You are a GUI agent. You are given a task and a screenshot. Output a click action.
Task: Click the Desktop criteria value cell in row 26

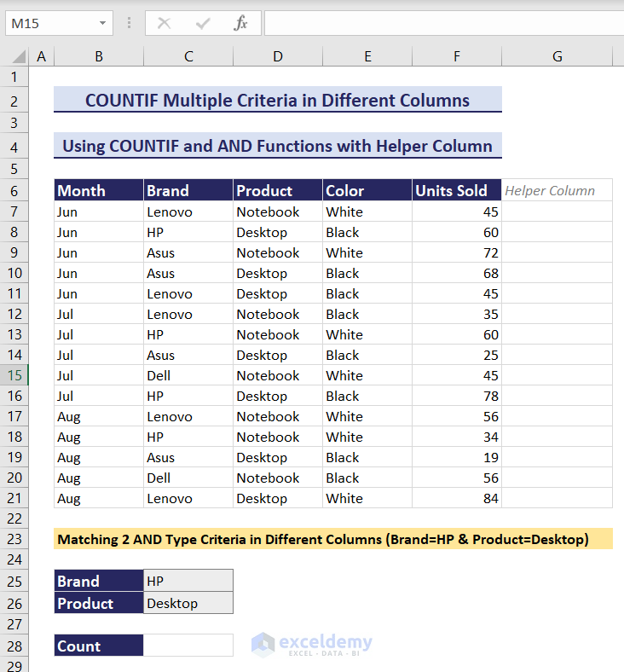point(188,603)
